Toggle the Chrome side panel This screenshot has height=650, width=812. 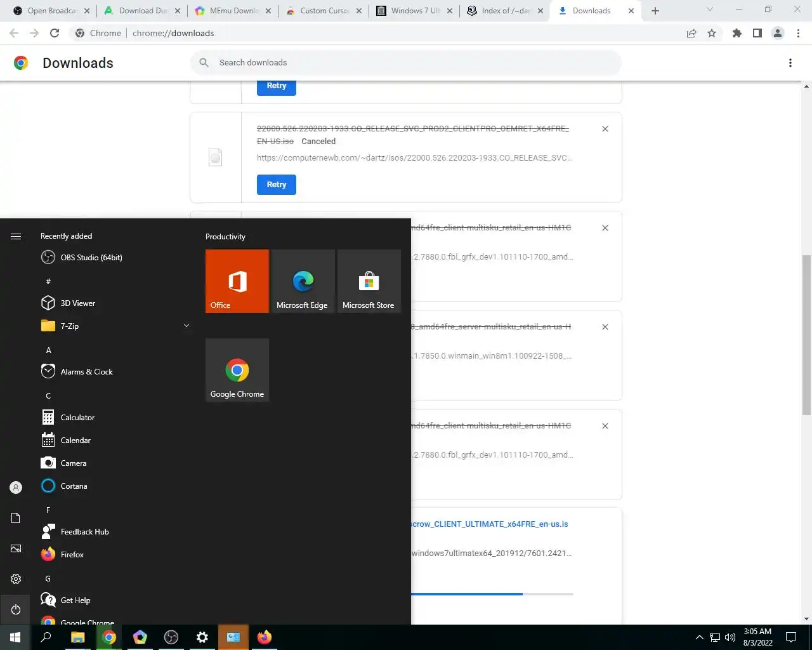pyautogui.click(x=757, y=33)
